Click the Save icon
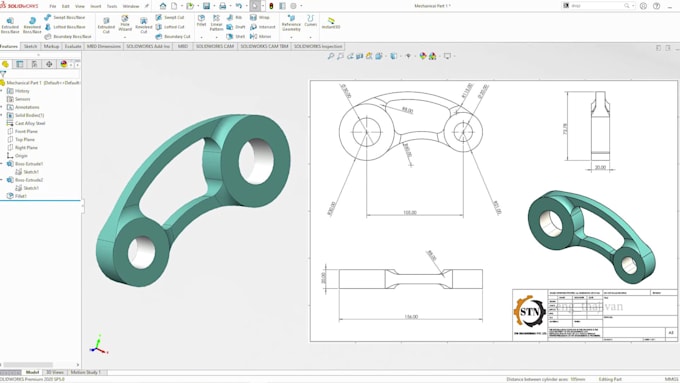 click(206, 6)
